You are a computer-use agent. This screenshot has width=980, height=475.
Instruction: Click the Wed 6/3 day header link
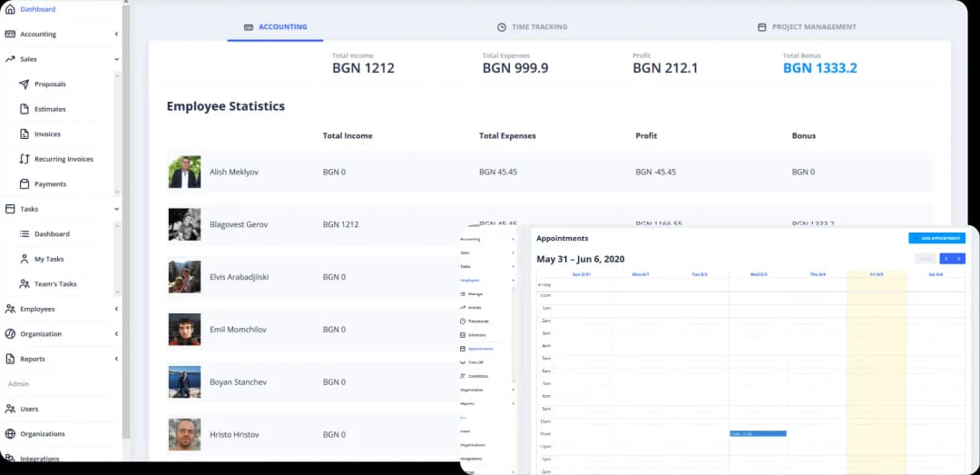click(759, 274)
